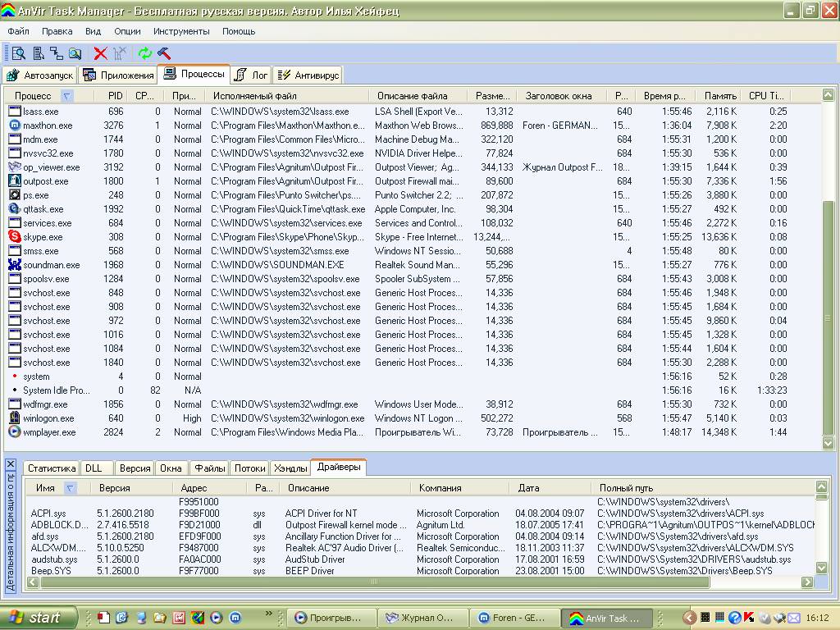Click the red X kill process toolbar icon

coord(100,53)
